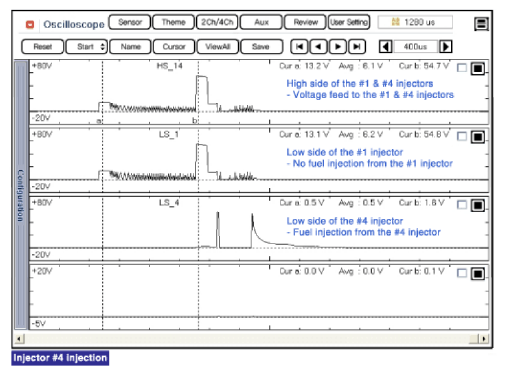This screenshot has height=375, width=506.
Task: Step forward with the next arrow icon
Action: [x=338, y=47]
